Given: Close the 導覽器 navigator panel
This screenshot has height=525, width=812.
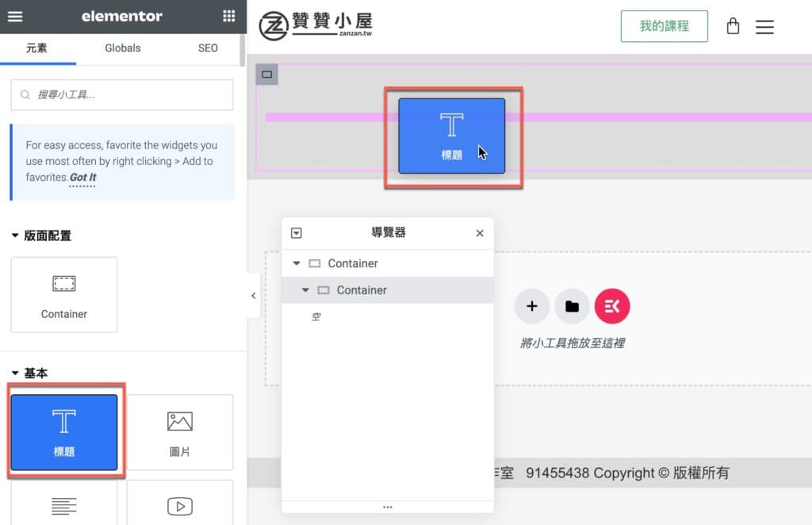Looking at the screenshot, I should [x=480, y=233].
